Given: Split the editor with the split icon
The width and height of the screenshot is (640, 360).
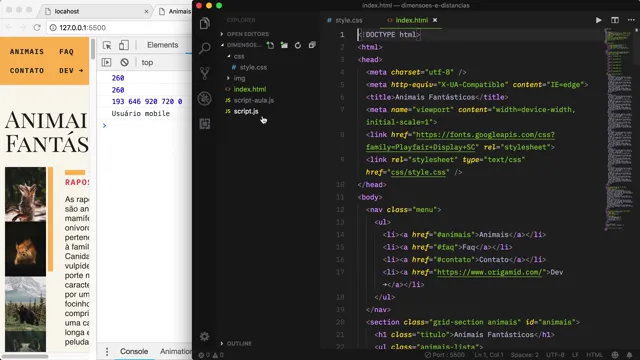Looking at the screenshot, I should click(615, 20).
